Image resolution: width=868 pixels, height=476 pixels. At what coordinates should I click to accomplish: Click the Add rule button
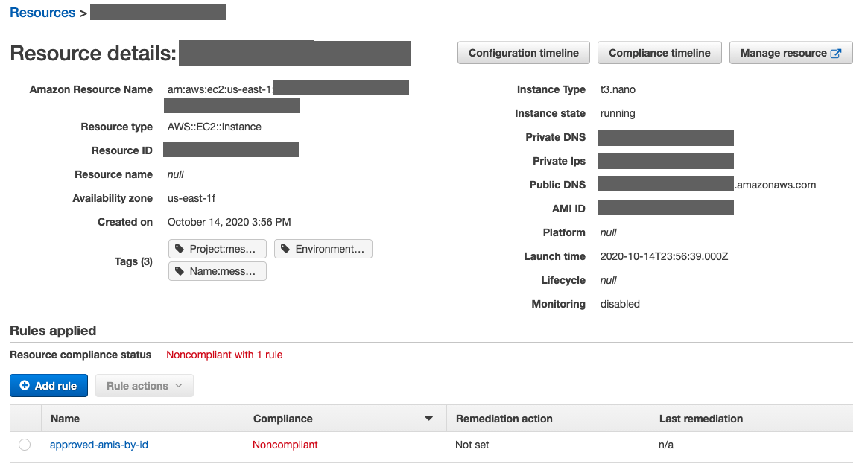48,385
